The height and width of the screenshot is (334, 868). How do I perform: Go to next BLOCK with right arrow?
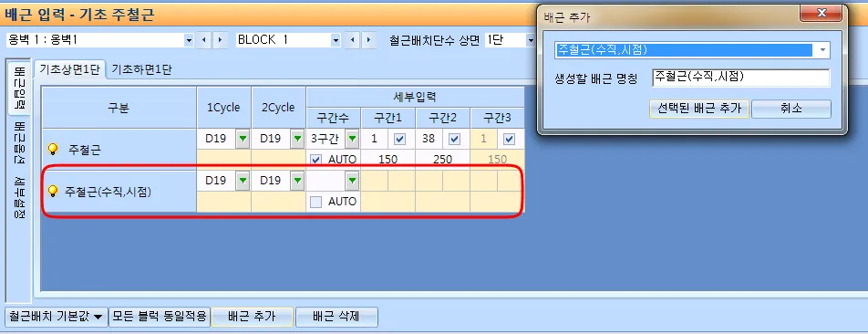pos(368,40)
